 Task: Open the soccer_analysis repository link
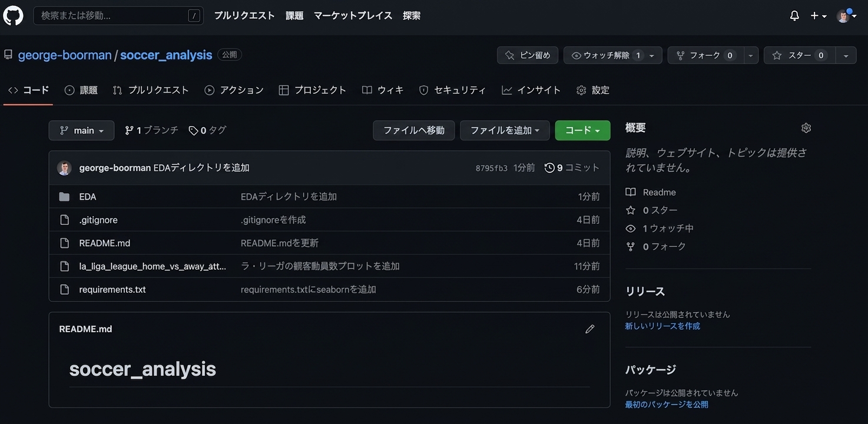pyautogui.click(x=166, y=55)
